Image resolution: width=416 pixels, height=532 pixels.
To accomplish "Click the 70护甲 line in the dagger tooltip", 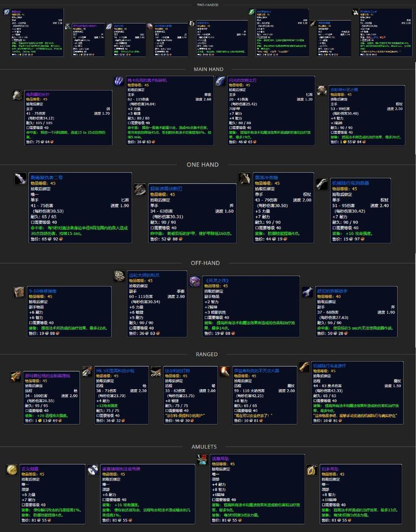I will pos(235,109).
